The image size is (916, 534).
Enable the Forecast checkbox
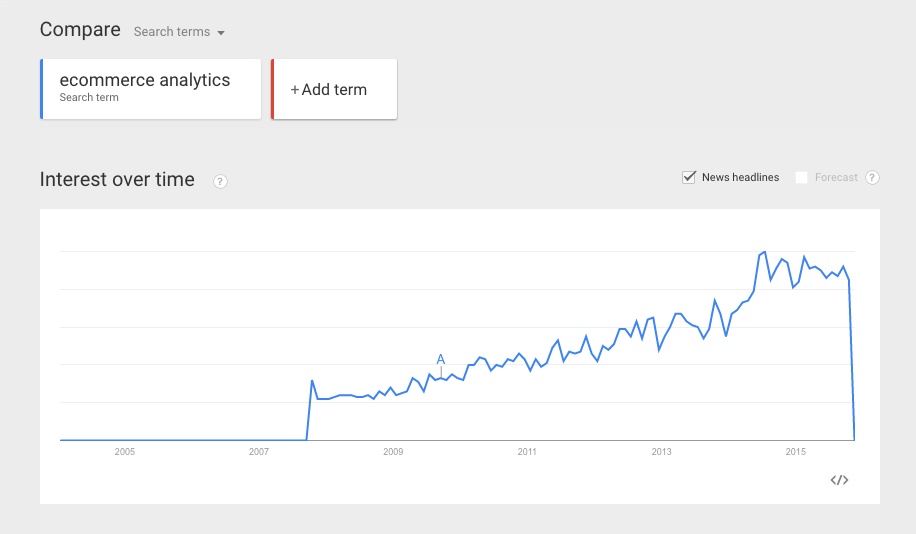[x=801, y=177]
